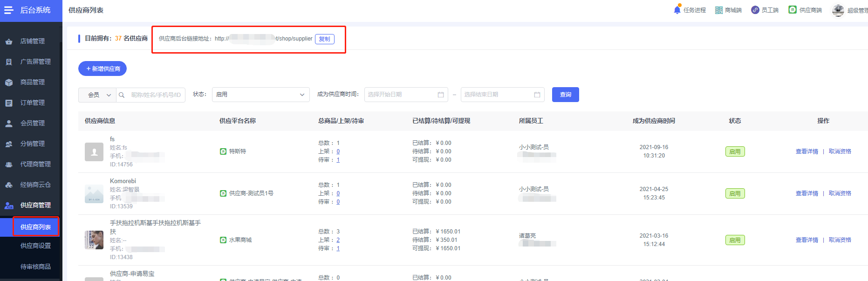Click the 复制 button next to the supplier link
Image resolution: width=868 pixels, height=281 pixels.
pos(325,39)
